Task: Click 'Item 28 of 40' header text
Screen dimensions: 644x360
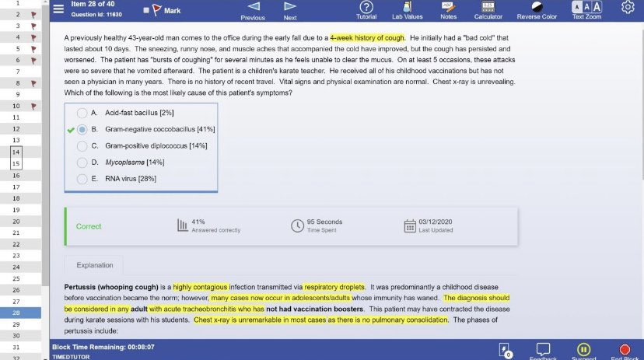Action: click(93, 4)
